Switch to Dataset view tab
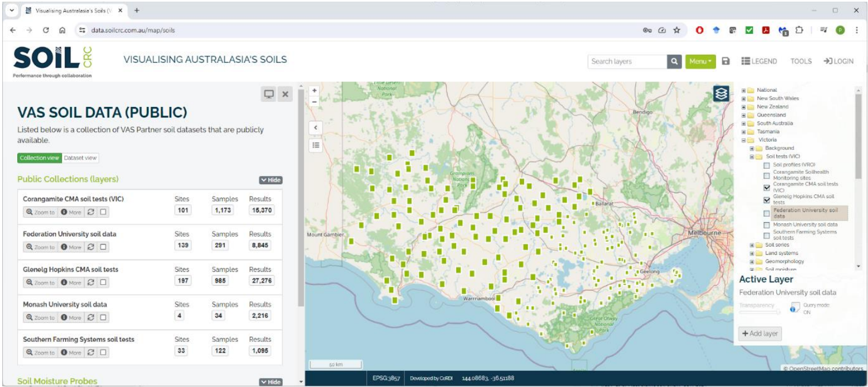868x387 pixels. 81,158
